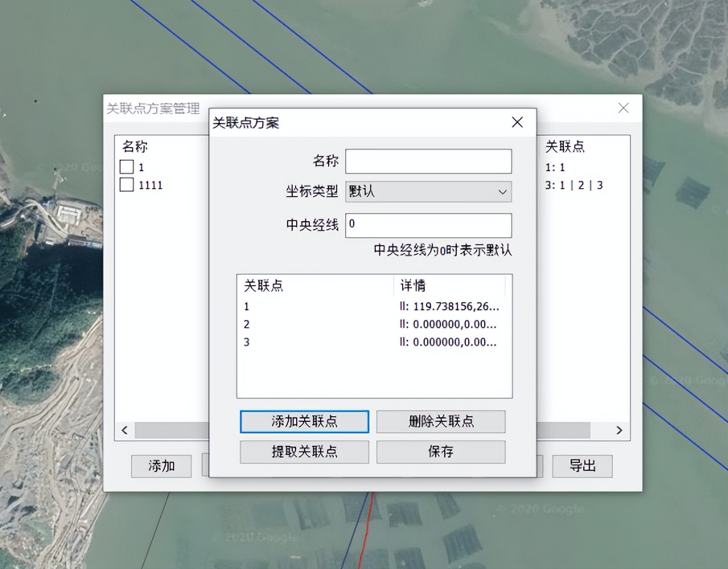
Task: Check the checkbox next to scheme 1
Action: coord(126,166)
